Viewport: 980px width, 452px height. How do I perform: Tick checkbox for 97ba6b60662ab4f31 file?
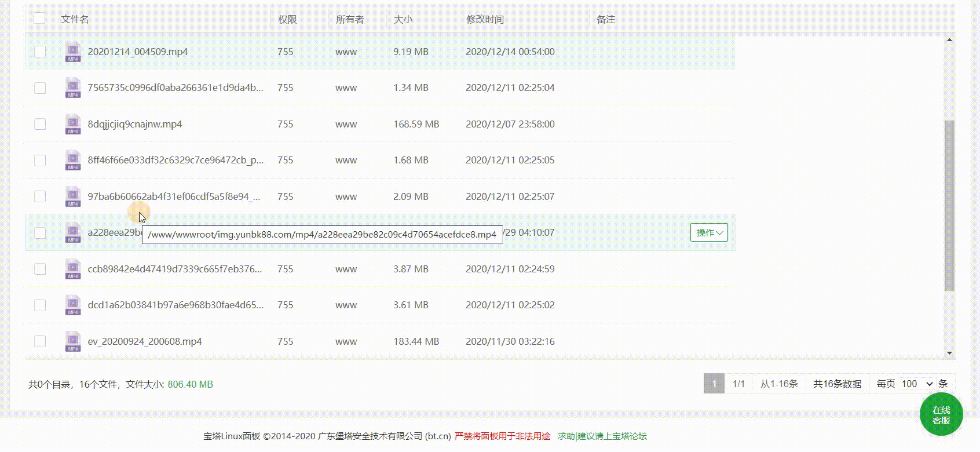point(40,196)
